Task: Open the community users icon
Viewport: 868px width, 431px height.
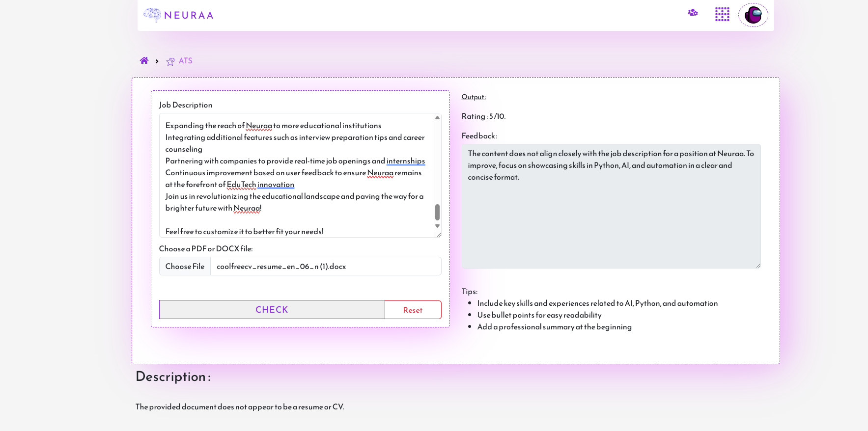Action: point(693,13)
